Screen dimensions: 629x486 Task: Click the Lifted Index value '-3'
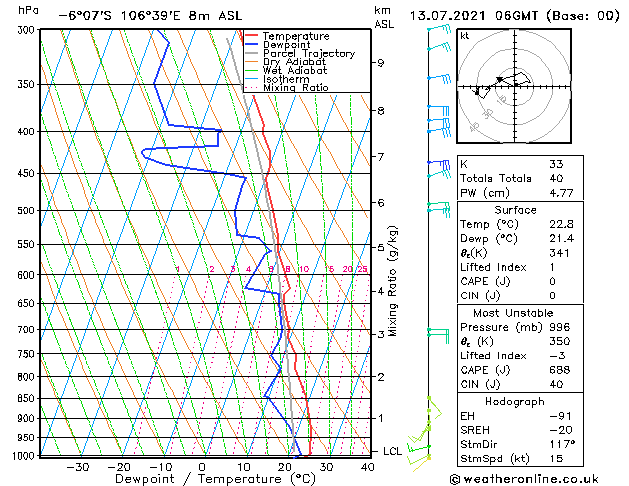[x=557, y=356]
